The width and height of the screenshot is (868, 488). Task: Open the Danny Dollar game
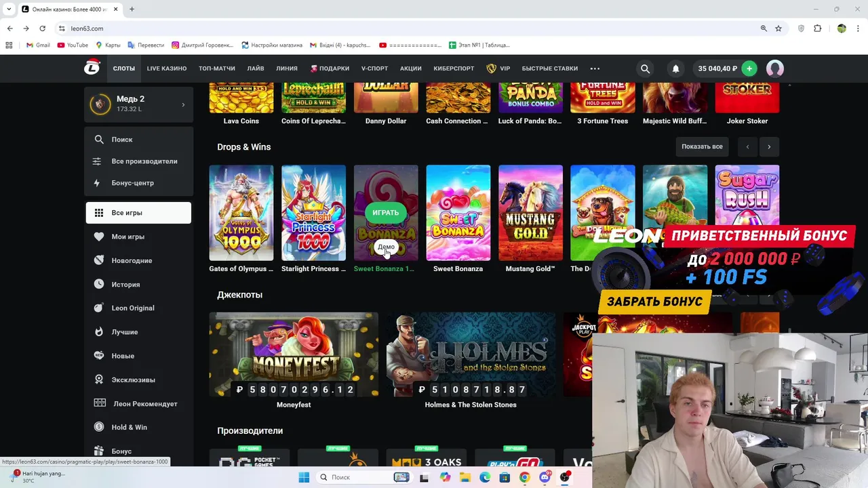[386, 98]
